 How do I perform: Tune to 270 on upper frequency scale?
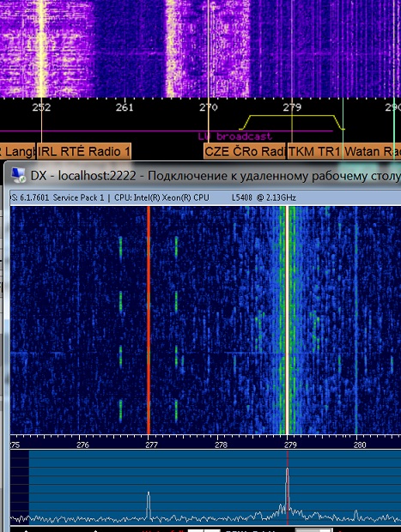tap(208, 107)
